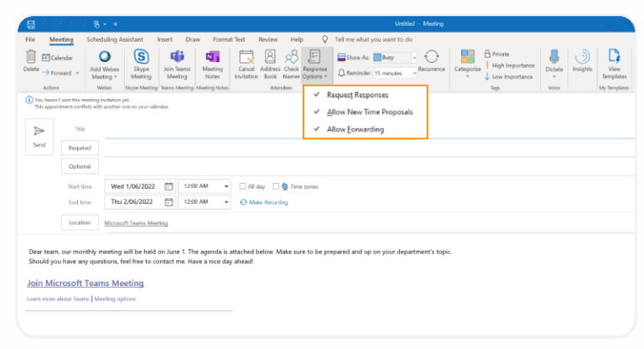Click the Check Names icon

291,56
